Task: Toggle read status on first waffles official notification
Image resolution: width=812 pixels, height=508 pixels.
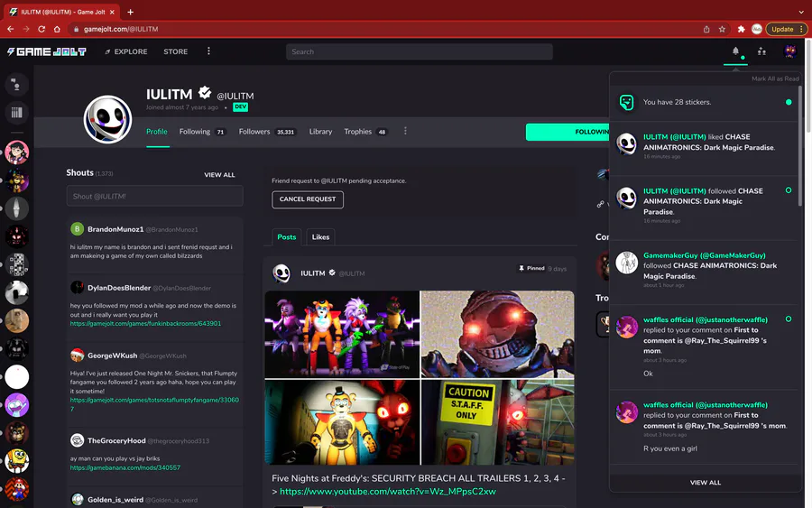Action: 789,319
